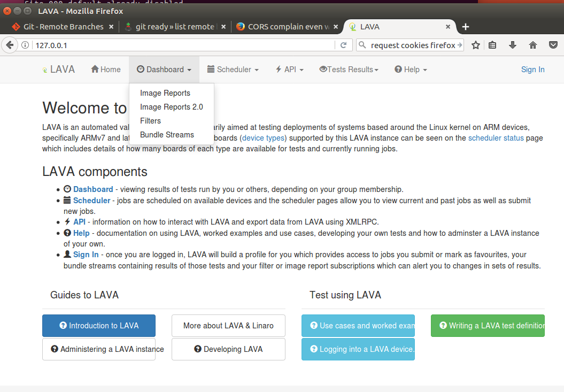Click the Introduction to LAVA button
Viewport: 564px width, 392px height.
(x=99, y=326)
